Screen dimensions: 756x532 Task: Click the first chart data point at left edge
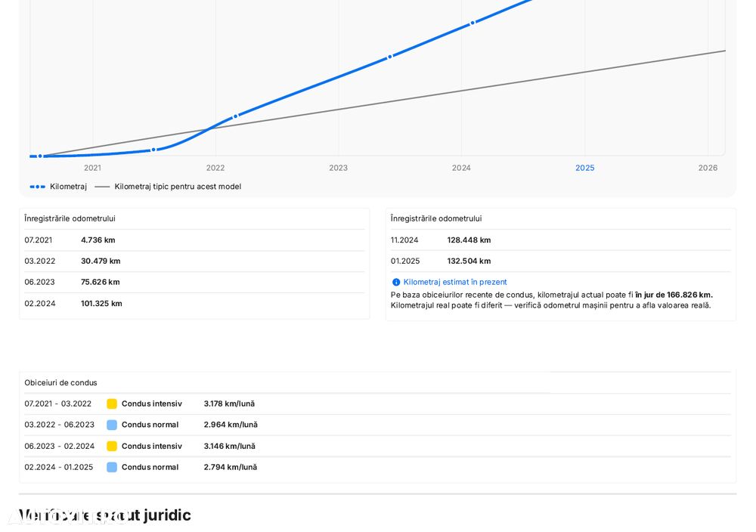(40, 156)
